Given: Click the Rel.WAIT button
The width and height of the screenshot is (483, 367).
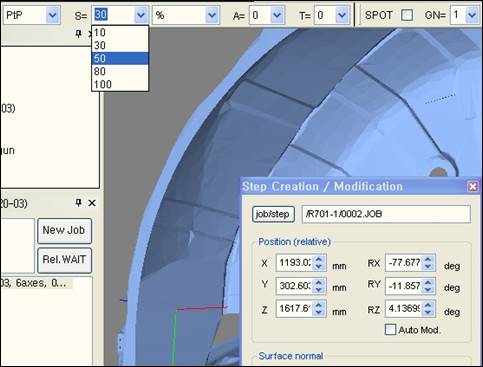Looking at the screenshot, I should point(64,260).
